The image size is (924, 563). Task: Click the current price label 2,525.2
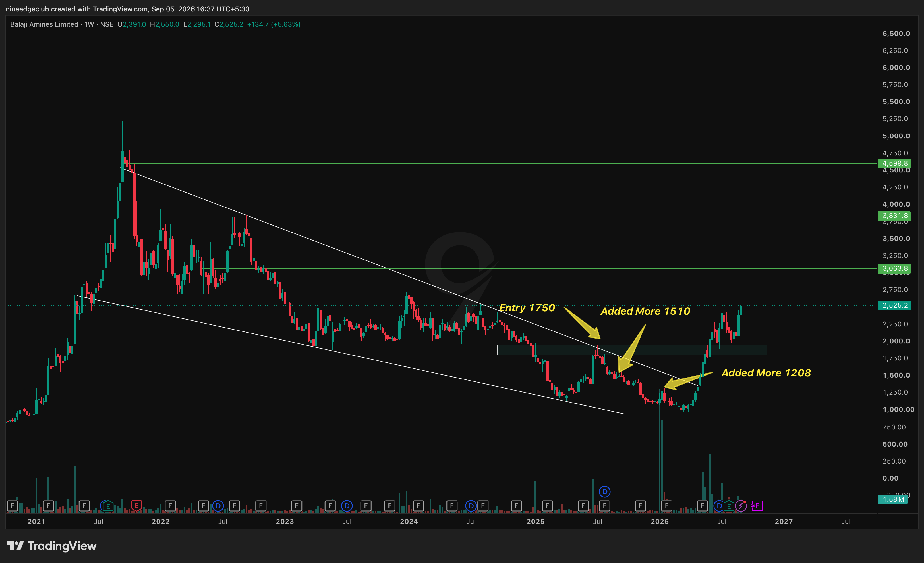[x=894, y=305]
